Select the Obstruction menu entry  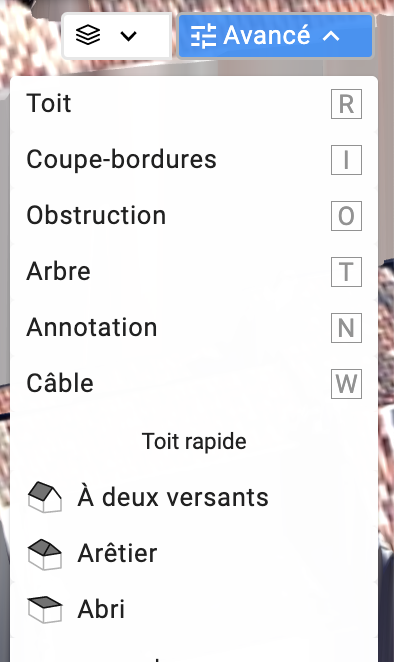pos(194,216)
